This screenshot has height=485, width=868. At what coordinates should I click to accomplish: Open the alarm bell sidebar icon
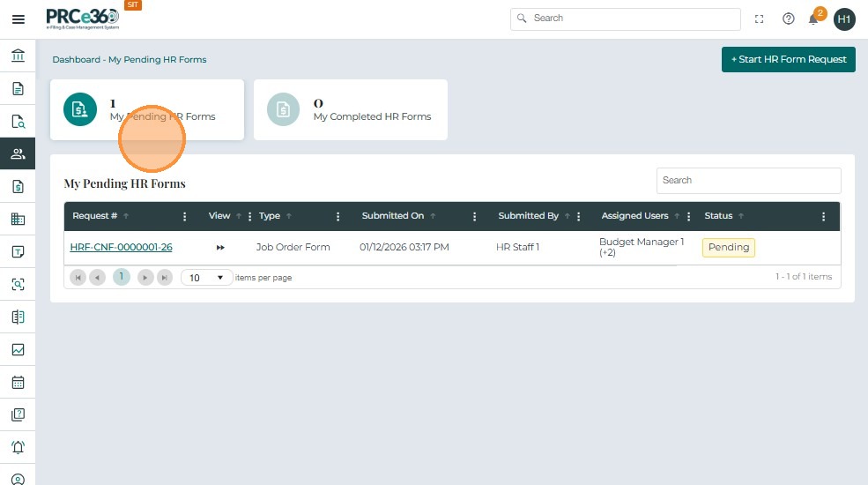coord(18,447)
